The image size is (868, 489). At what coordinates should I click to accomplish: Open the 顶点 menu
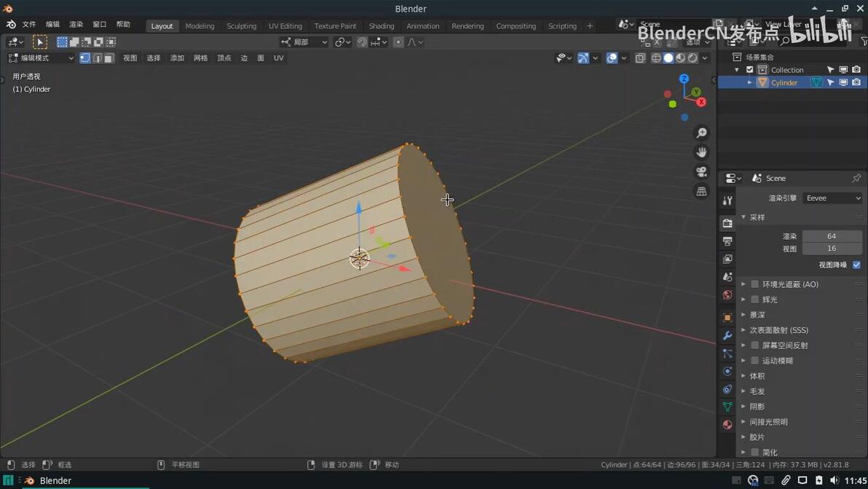pyautogui.click(x=224, y=58)
